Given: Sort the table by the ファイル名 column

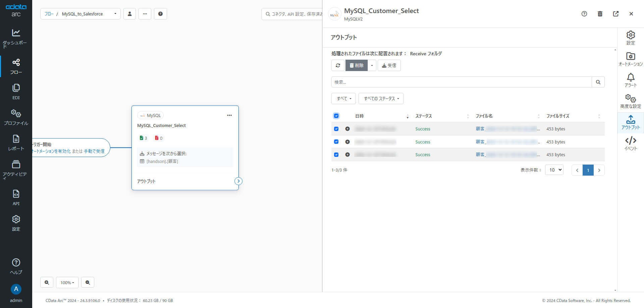Looking at the screenshot, I should point(507,116).
